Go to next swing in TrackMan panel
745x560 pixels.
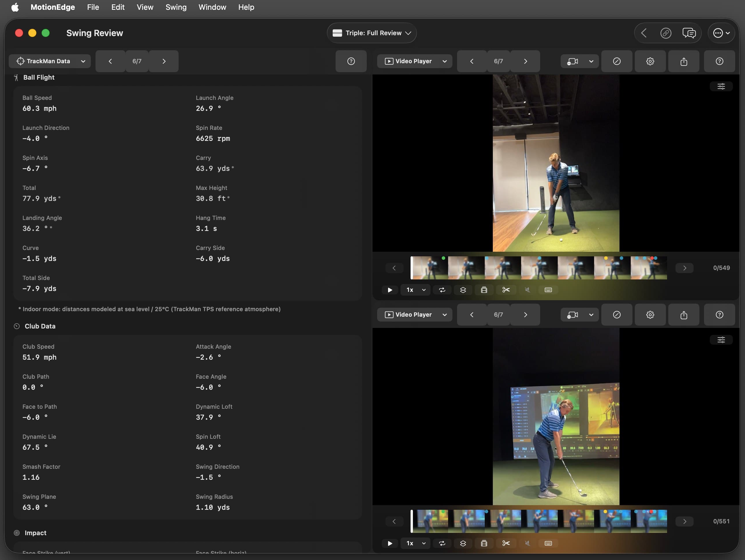(164, 61)
